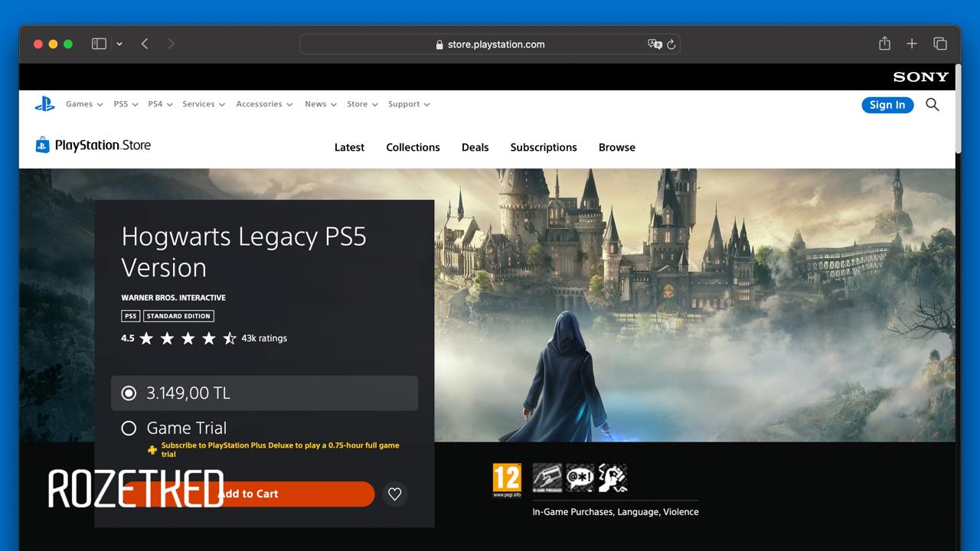The width and height of the screenshot is (980, 551).
Task: Click the Sign In button
Action: point(887,105)
